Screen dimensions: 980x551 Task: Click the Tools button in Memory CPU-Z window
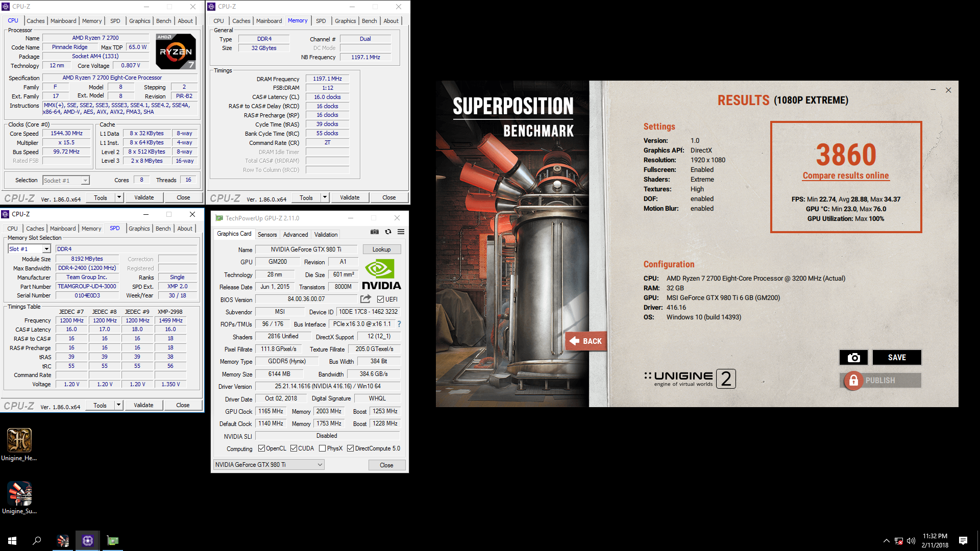[x=306, y=197]
